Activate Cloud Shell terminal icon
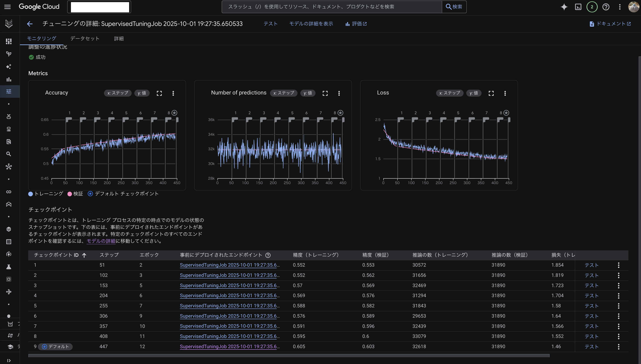This screenshot has height=364, width=641. pyautogui.click(x=578, y=7)
